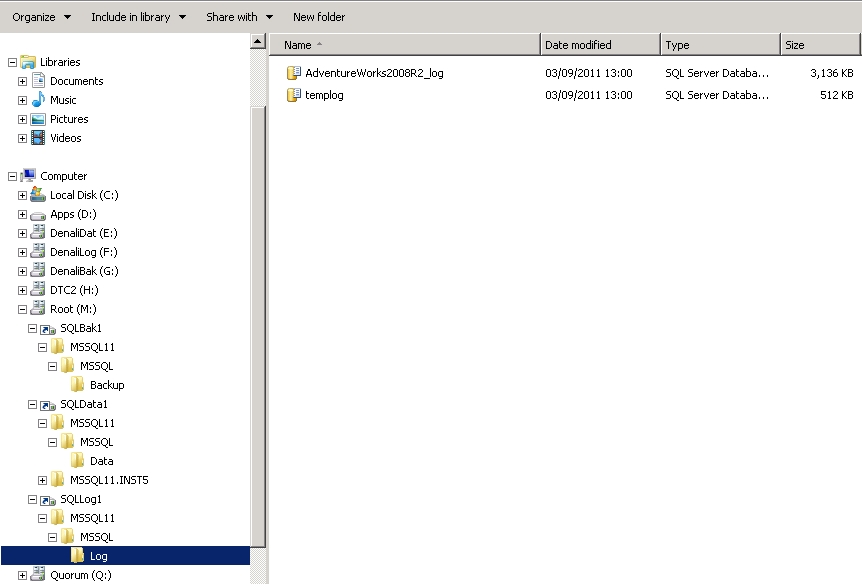Select the Videos library label
862x584 pixels.
pyautogui.click(x=66, y=138)
